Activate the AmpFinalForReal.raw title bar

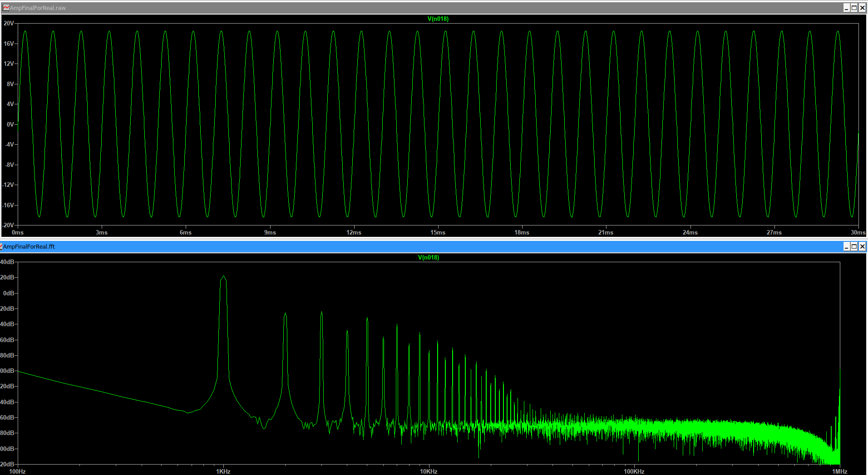pyautogui.click(x=409, y=8)
